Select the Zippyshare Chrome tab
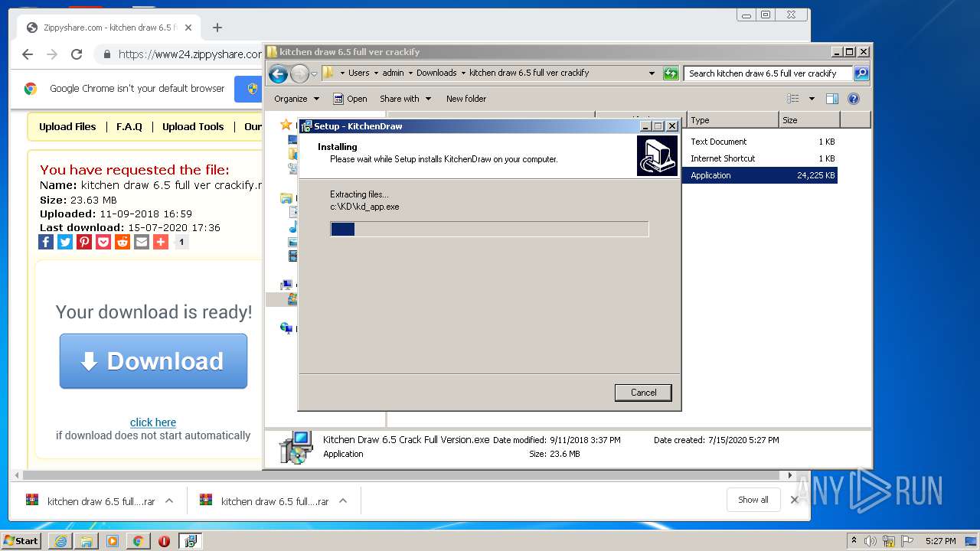Viewport: 980px width, 551px height. click(x=109, y=28)
